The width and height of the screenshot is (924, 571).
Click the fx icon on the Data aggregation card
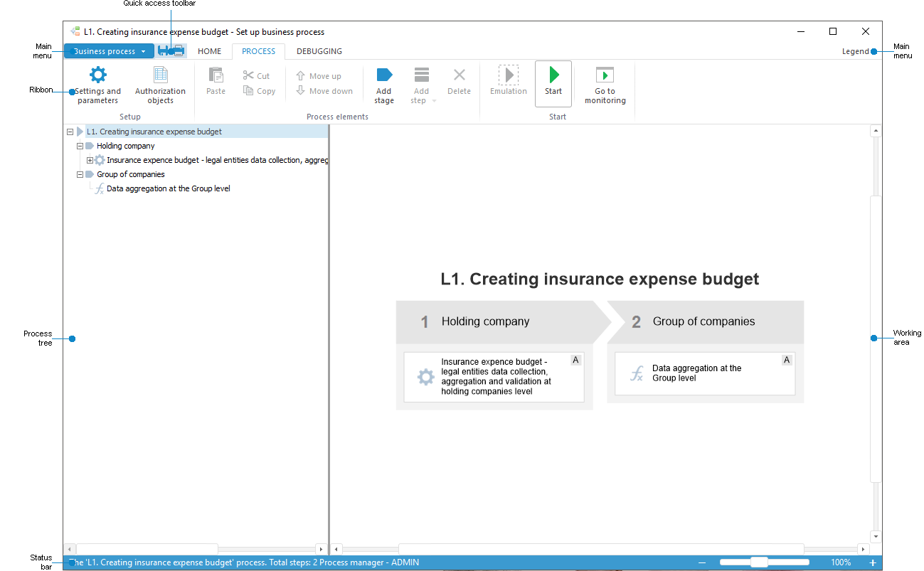click(x=637, y=373)
